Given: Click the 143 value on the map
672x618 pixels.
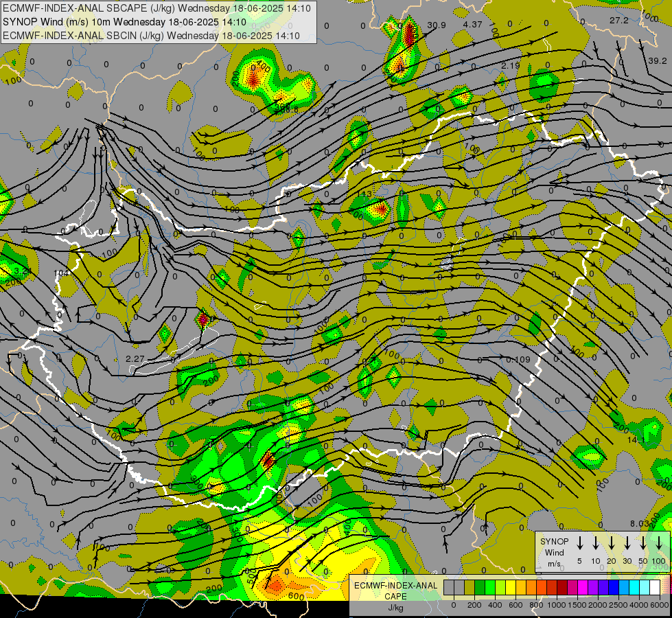Looking at the screenshot, I should 364,194.
